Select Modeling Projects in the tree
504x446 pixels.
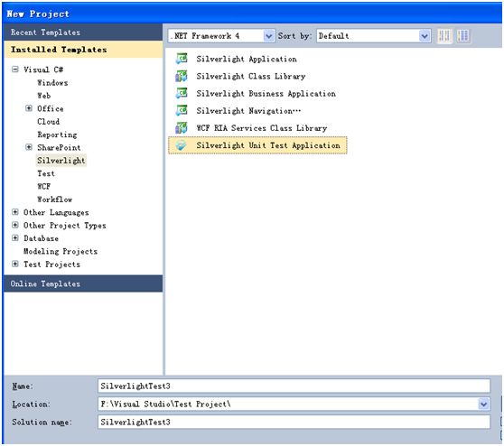point(61,251)
